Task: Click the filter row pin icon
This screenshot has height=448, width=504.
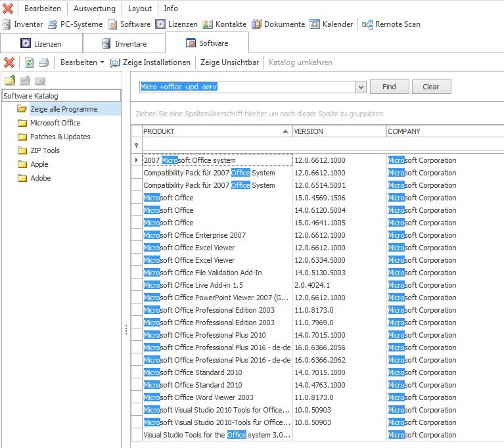Action: (136, 146)
